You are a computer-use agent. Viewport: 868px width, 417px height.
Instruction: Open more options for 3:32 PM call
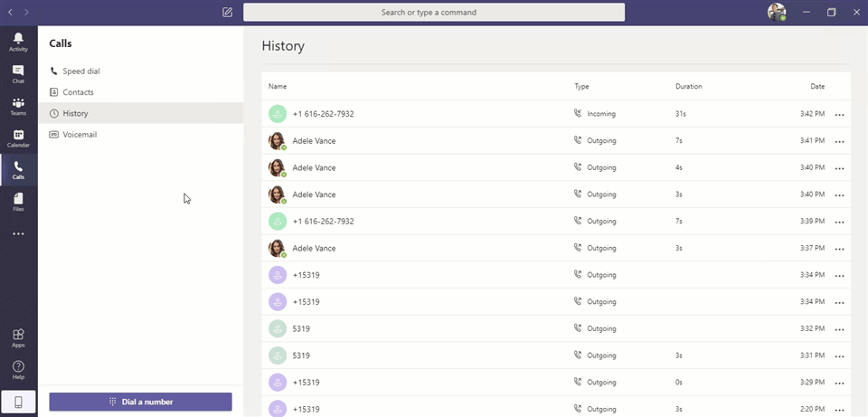click(x=839, y=329)
